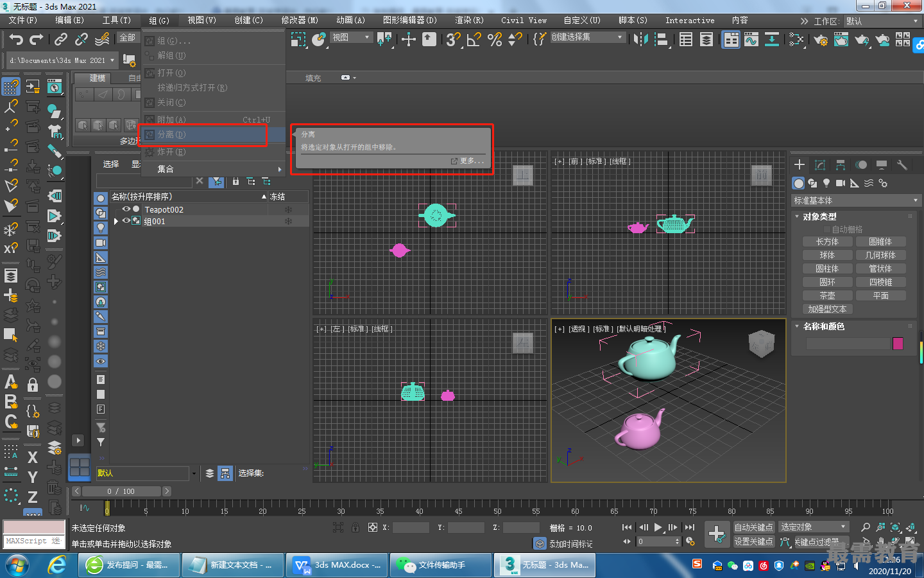Toggle the Percent Snap icon
This screenshot has height=578, width=924.
(495, 40)
